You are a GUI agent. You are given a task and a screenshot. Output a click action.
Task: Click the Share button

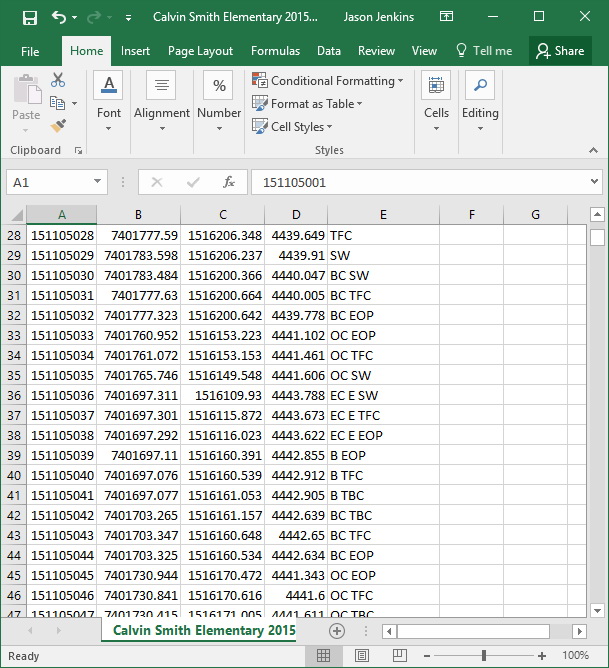click(x=560, y=51)
